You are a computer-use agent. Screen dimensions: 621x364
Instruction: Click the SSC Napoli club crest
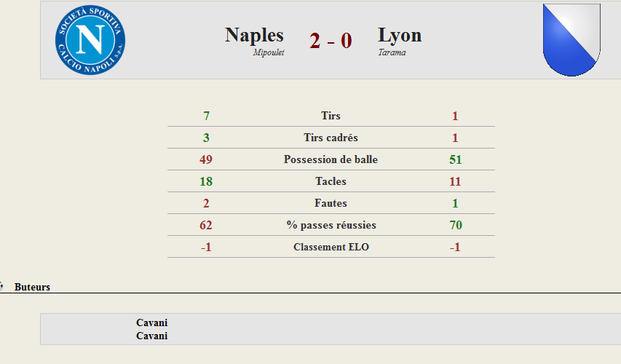coord(90,39)
